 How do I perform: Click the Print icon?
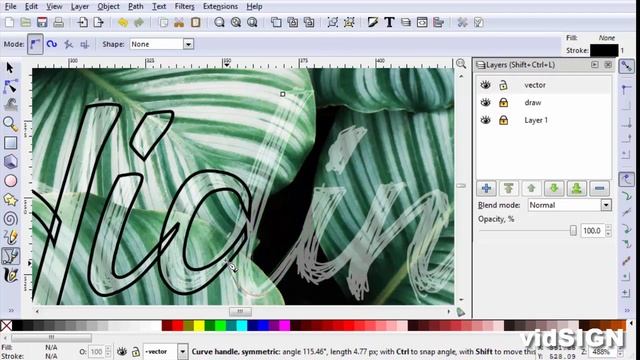tap(58, 22)
